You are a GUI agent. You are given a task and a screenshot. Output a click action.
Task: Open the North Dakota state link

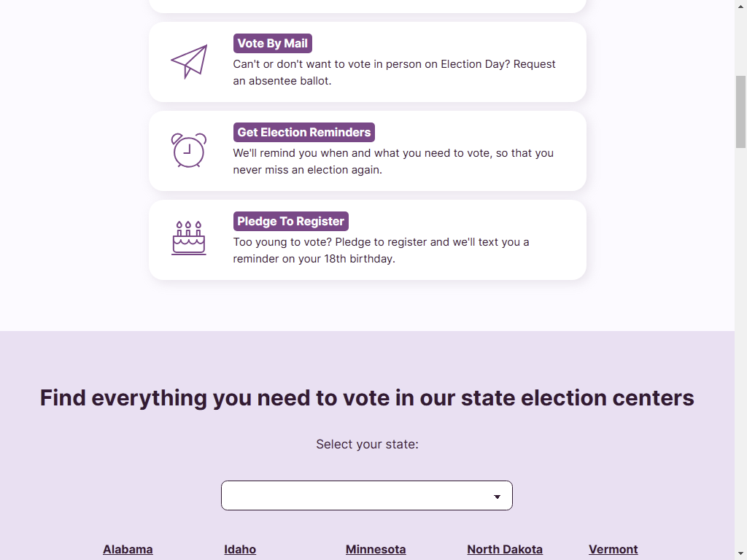click(505, 550)
